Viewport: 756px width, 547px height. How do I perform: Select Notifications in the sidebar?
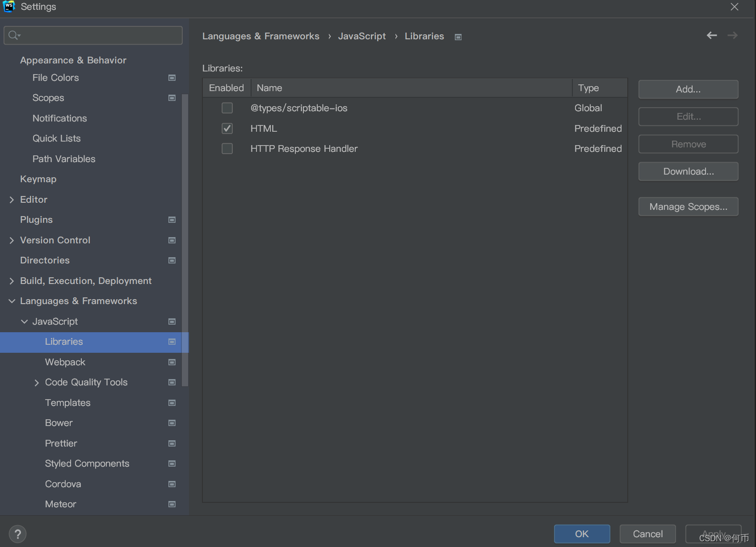click(60, 118)
